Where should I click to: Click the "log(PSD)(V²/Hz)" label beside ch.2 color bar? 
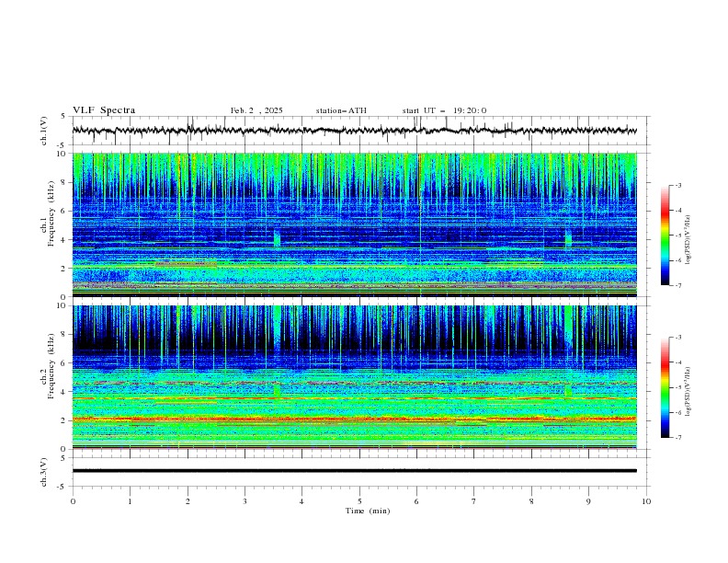pyautogui.click(x=688, y=391)
